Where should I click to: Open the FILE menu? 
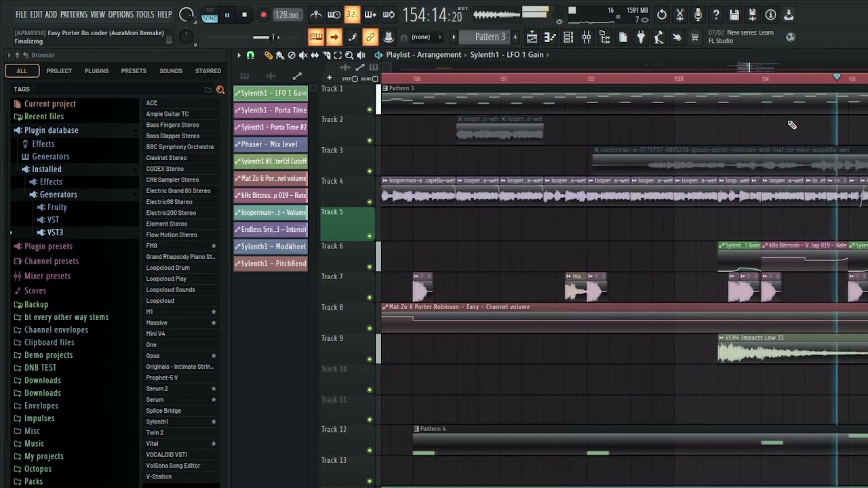point(21,14)
